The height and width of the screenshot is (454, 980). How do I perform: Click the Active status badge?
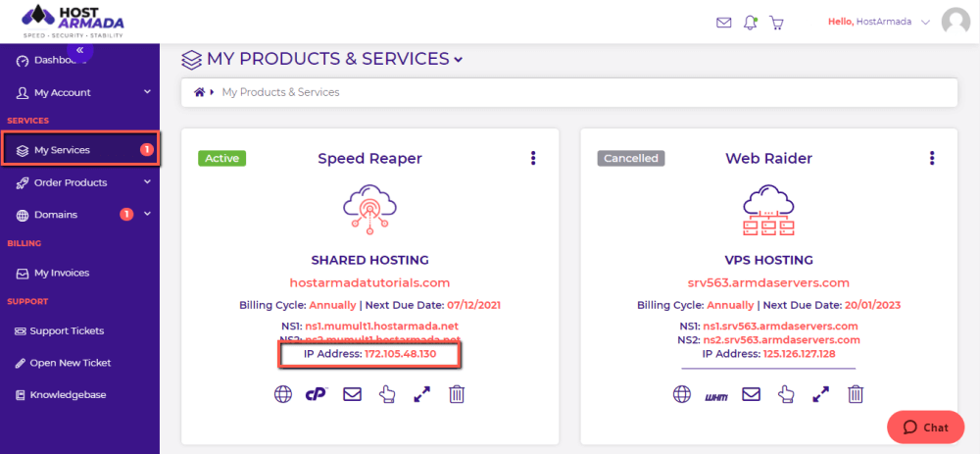pyautogui.click(x=222, y=158)
